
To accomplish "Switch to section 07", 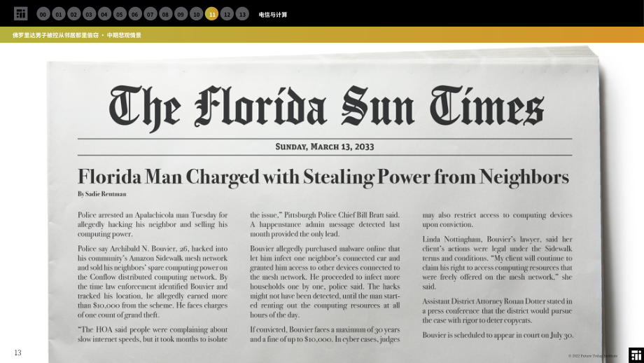I will (150, 14).
